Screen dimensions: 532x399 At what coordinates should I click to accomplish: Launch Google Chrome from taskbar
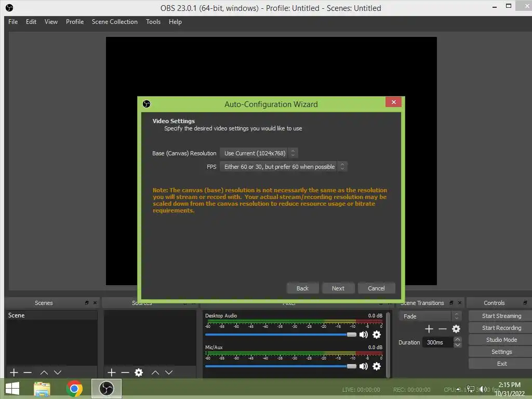coord(74,389)
